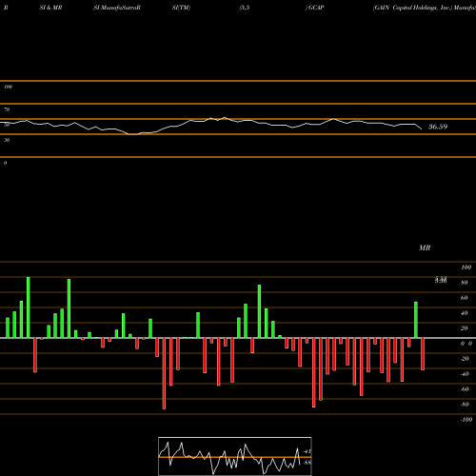Click the -41 value in the thumbnail
This screenshot has height=476, width=476.
307,451
